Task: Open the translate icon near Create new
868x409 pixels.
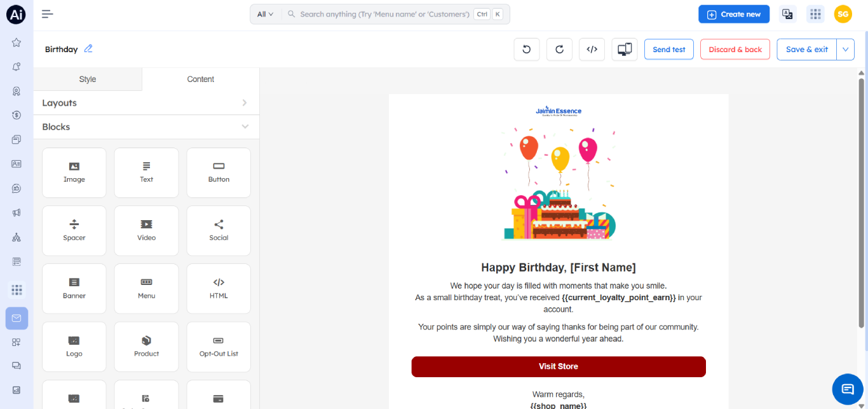Action: click(x=787, y=13)
